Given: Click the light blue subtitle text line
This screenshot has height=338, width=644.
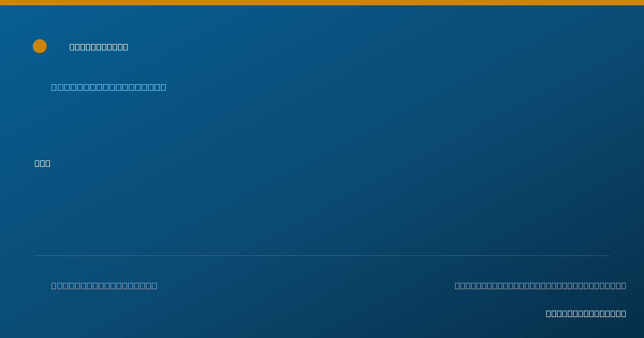Looking at the screenshot, I should click(x=109, y=87).
